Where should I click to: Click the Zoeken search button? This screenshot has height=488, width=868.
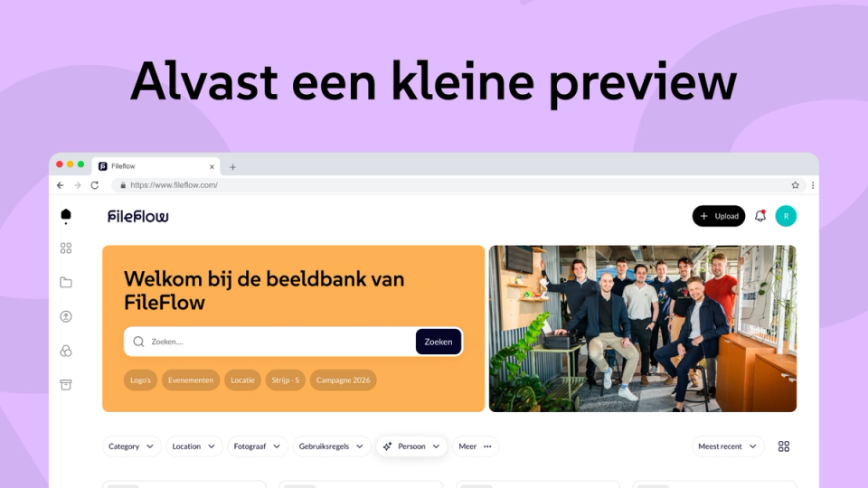(x=439, y=342)
